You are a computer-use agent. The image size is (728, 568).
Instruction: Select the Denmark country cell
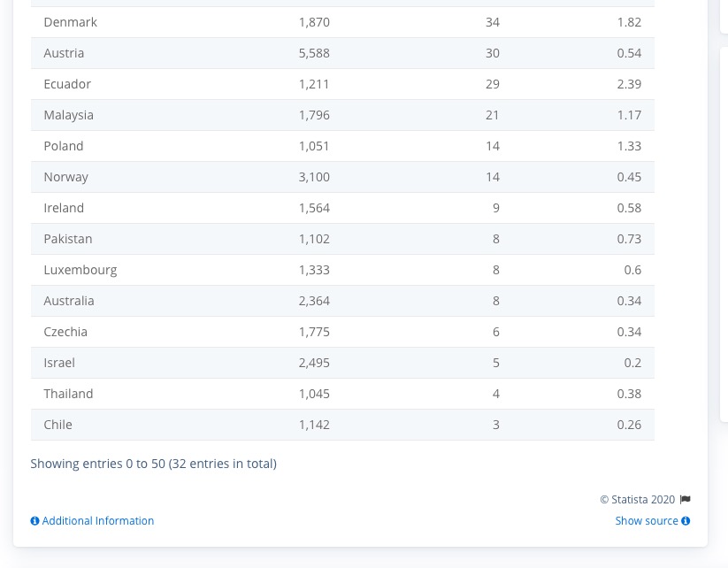coord(70,22)
